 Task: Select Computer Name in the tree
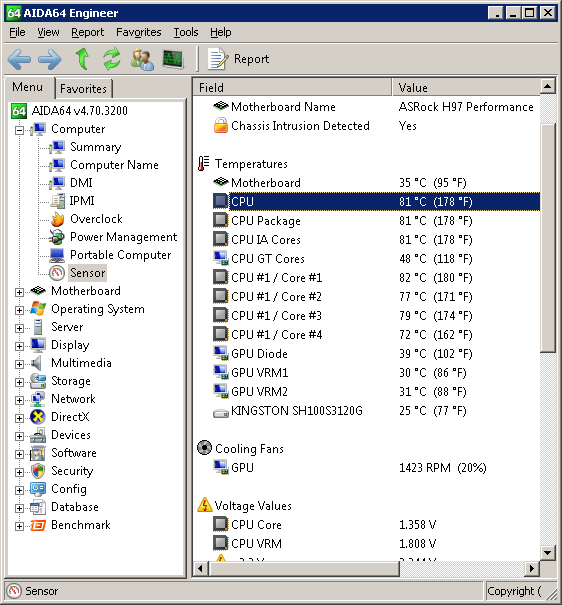point(114,165)
